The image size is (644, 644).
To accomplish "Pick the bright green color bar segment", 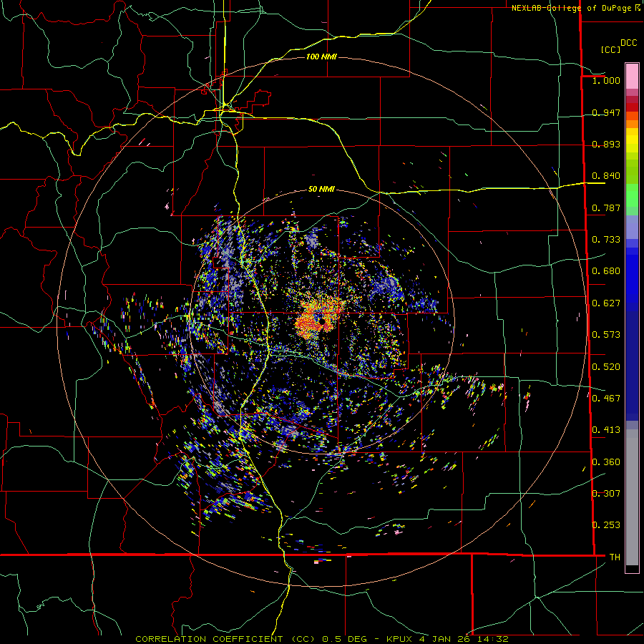I will (x=632, y=195).
